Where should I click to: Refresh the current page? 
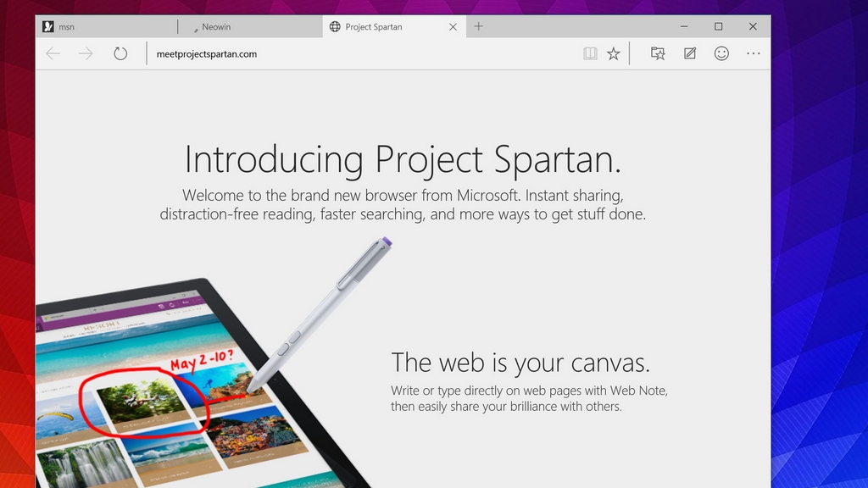pos(120,53)
